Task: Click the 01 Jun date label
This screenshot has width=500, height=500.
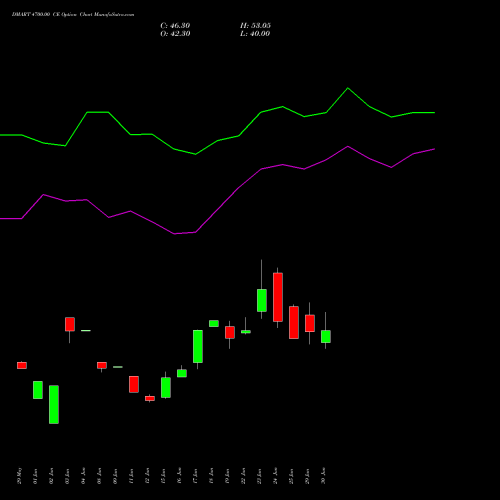Action: click(x=35, y=476)
